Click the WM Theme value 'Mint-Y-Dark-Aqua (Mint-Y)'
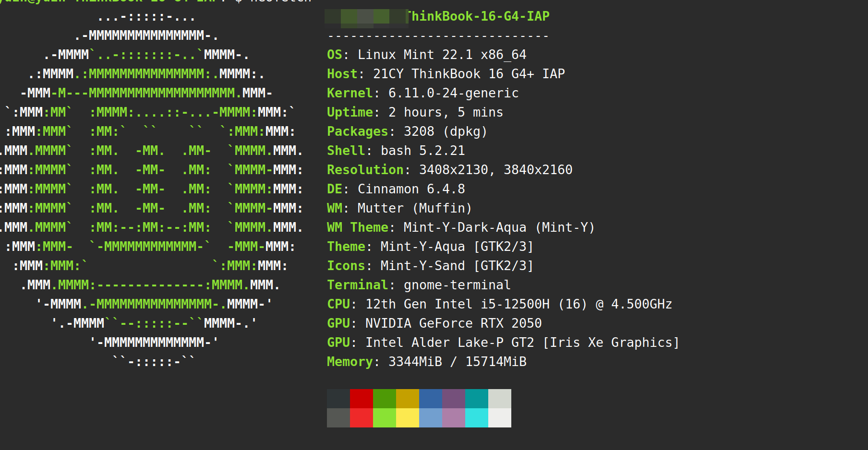 point(499,227)
